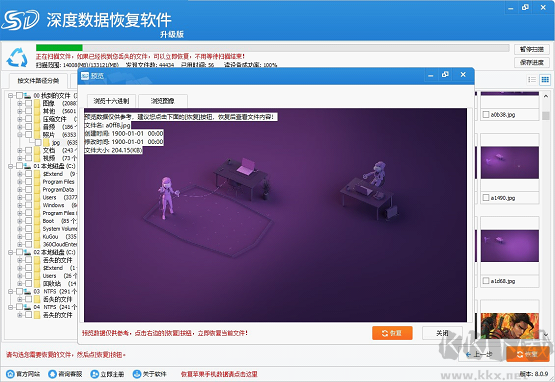555x382 pixels.
Task: Switch to grid thumbnail view icon
Action: [x=545, y=80]
